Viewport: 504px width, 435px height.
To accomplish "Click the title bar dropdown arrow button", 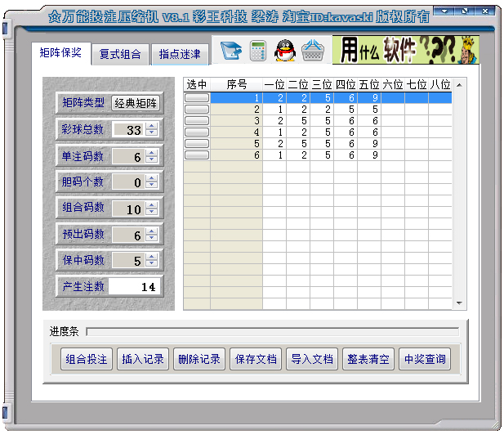I will click(x=444, y=11).
